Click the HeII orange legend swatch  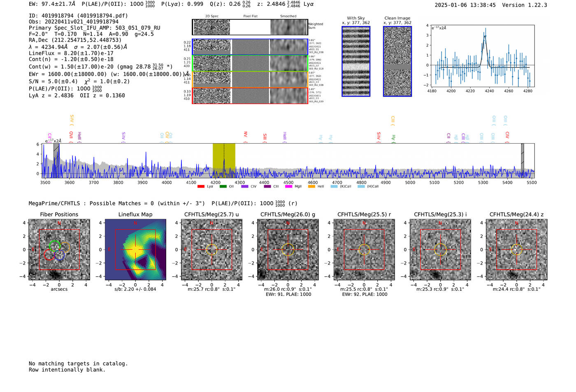tap(311, 186)
